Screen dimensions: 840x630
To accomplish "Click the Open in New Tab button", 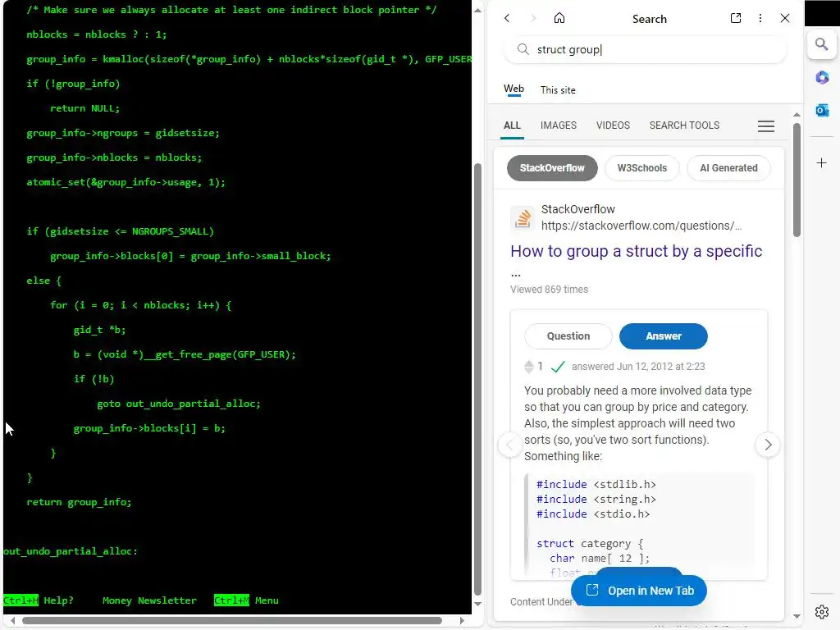I will (638, 591).
